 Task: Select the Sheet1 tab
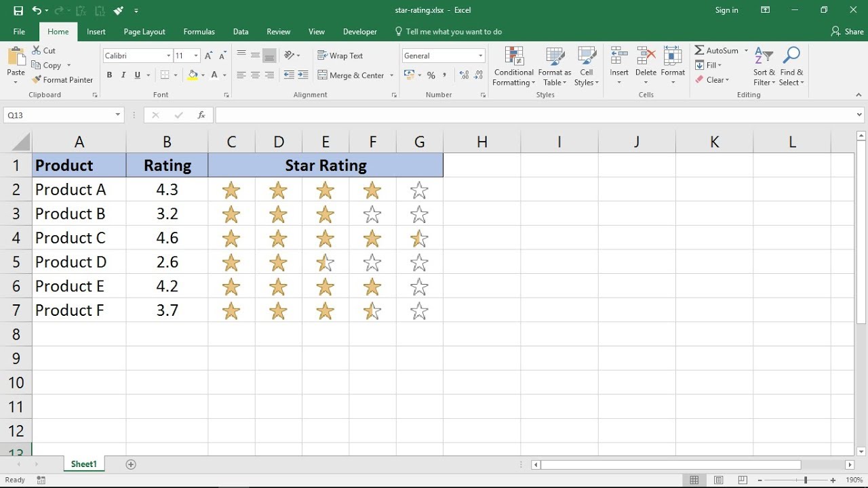click(x=84, y=464)
